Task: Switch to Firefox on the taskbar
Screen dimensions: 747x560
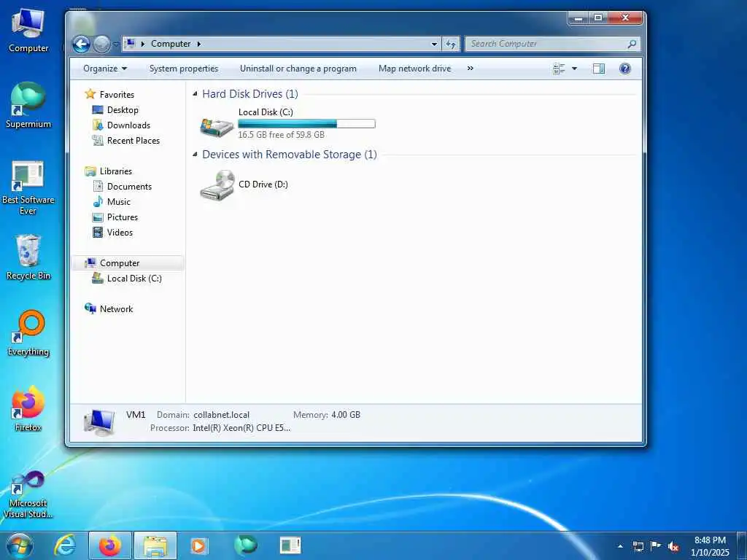Action: (x=109, y=545)
